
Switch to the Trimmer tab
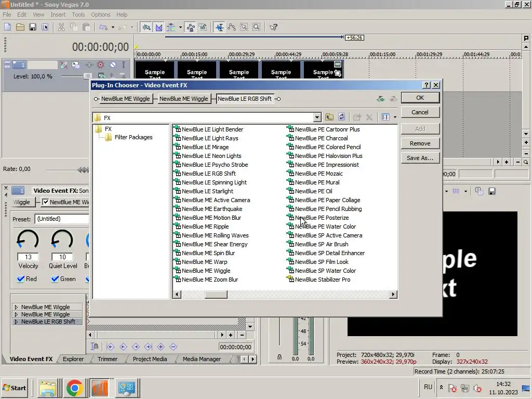pyautogui.click(x=108, y=359)
